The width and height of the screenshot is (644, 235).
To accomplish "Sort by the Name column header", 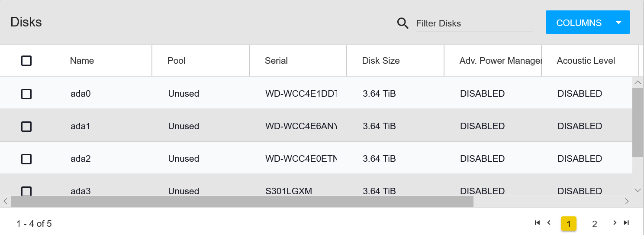I will coord(82,61).
